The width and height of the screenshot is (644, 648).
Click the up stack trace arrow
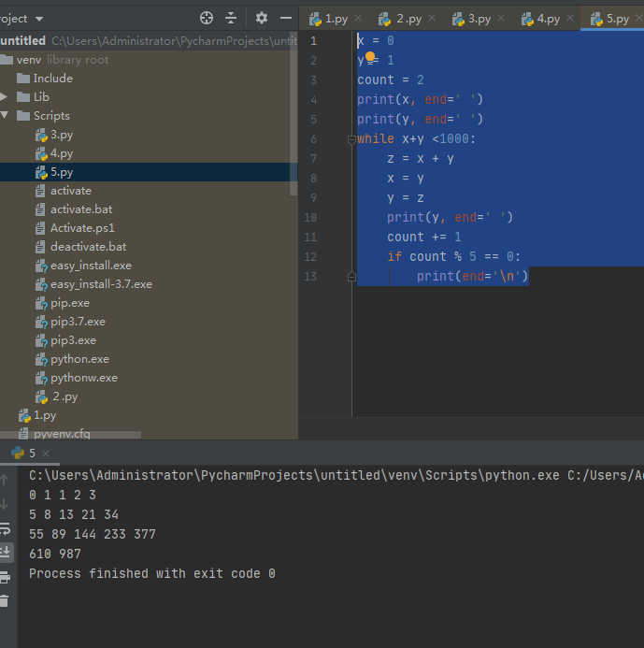pos(5,481)
